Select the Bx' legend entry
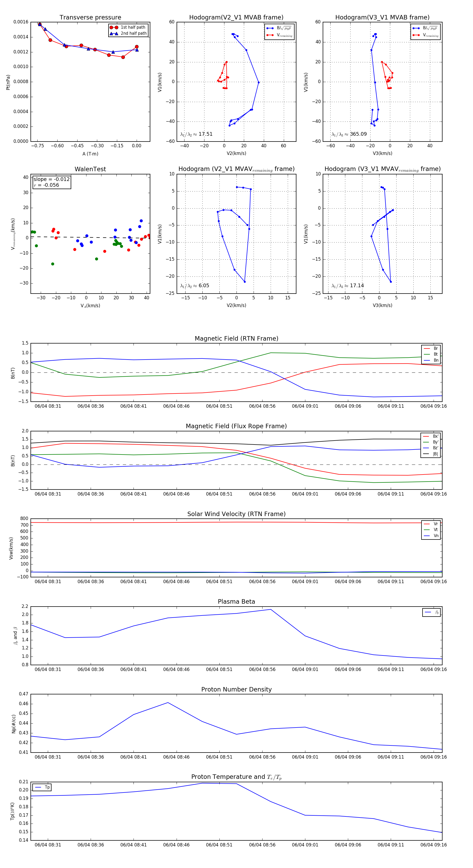 [x=431, y=436]
